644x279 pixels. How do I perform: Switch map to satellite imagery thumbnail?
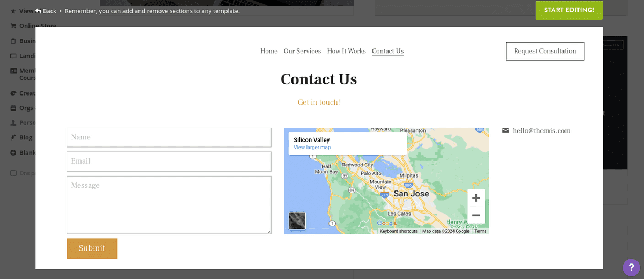[297, 221]
